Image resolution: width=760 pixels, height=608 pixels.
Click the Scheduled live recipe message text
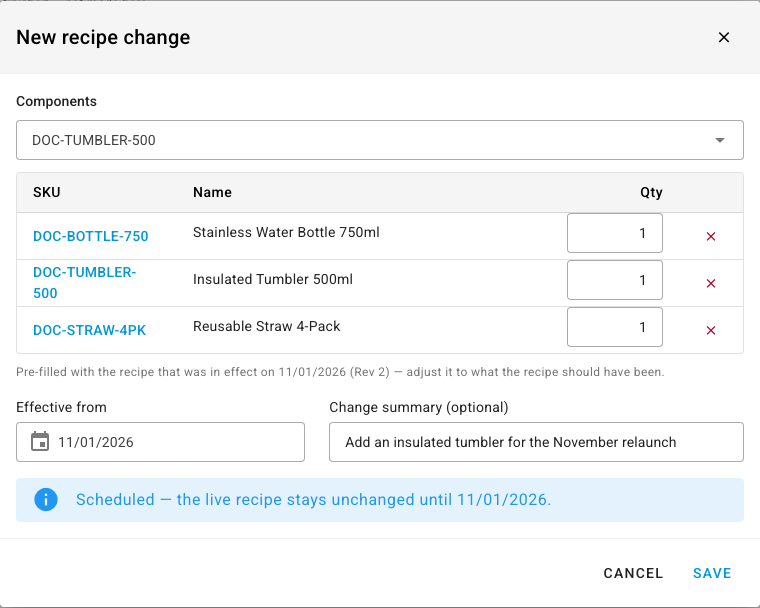click(x=314, y=499)
